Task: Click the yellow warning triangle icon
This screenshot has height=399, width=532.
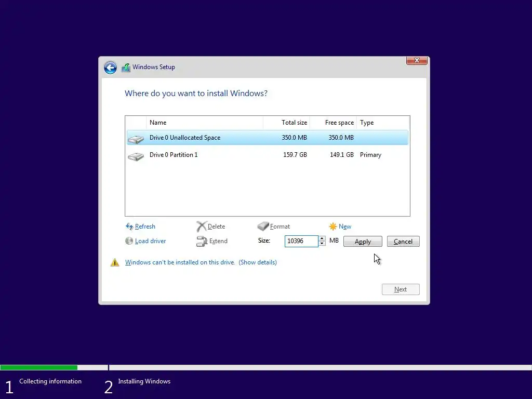Action: (115, 262)
